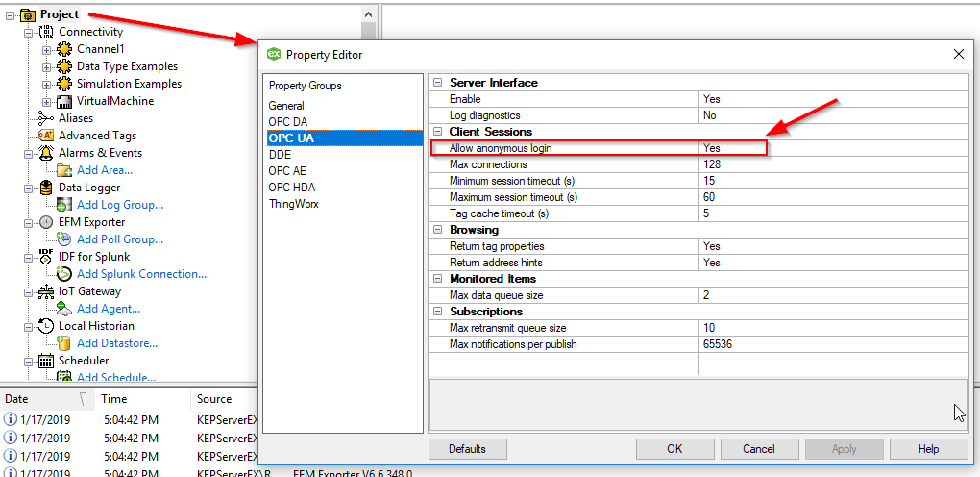The image size is (980, 477).
Task: Open the Add Log Group link
Action: point(120,205)
